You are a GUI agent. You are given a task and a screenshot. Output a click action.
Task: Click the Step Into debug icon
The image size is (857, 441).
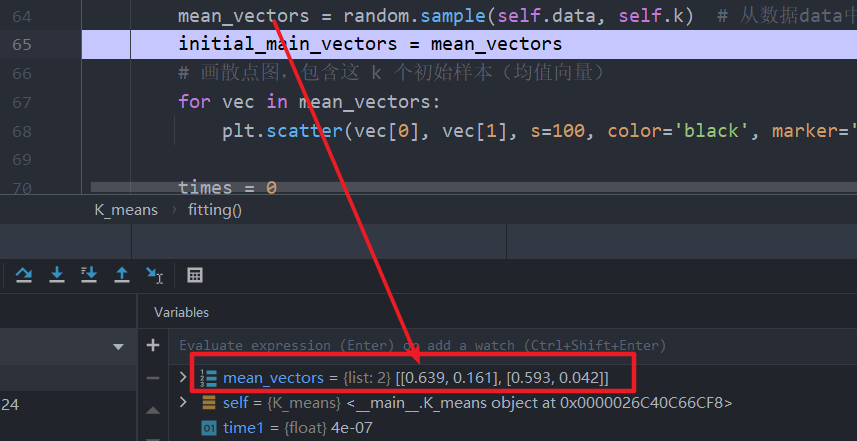click(57, 274)
